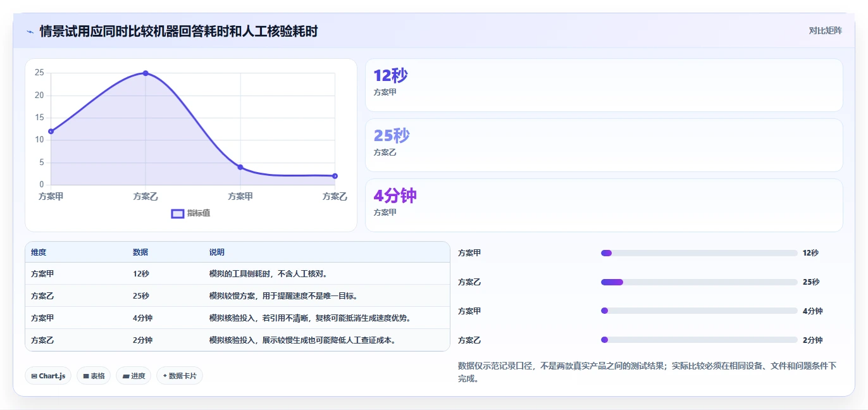Click the 维度 table column header
The height and width of the screenshot is (410, 868).
click(x=39, y=252)
